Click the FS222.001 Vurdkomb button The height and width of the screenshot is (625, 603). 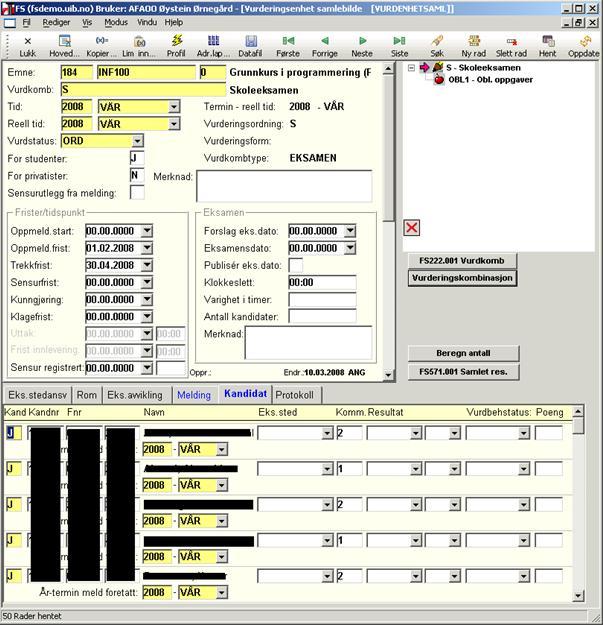[x=462, y=261]
